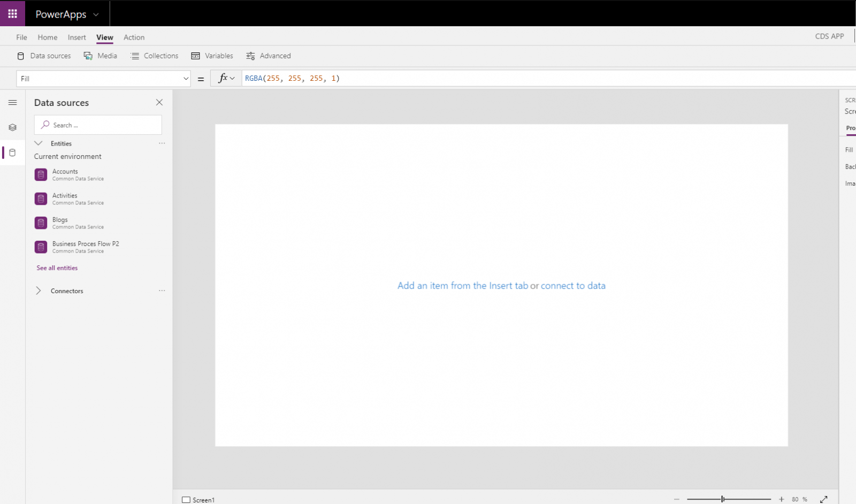Close the Data sources panel

tap(159, 102)
